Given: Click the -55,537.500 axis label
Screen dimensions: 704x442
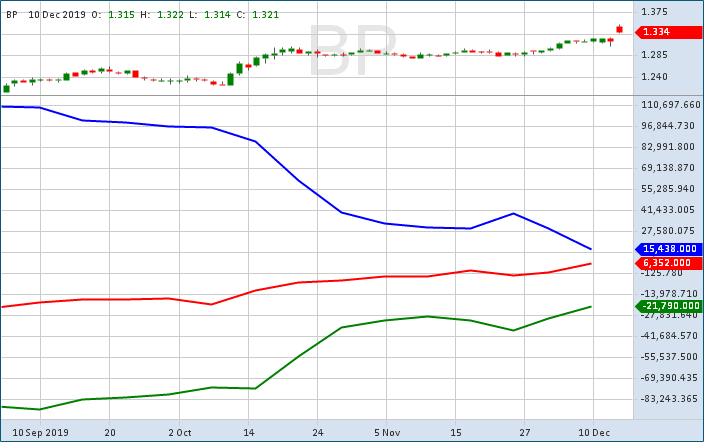Looking at the screenshot, I should click(669, 357).
